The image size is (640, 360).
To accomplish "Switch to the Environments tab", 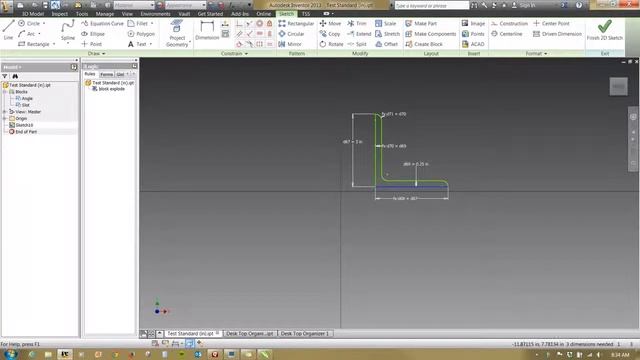I will click(156, 14).
